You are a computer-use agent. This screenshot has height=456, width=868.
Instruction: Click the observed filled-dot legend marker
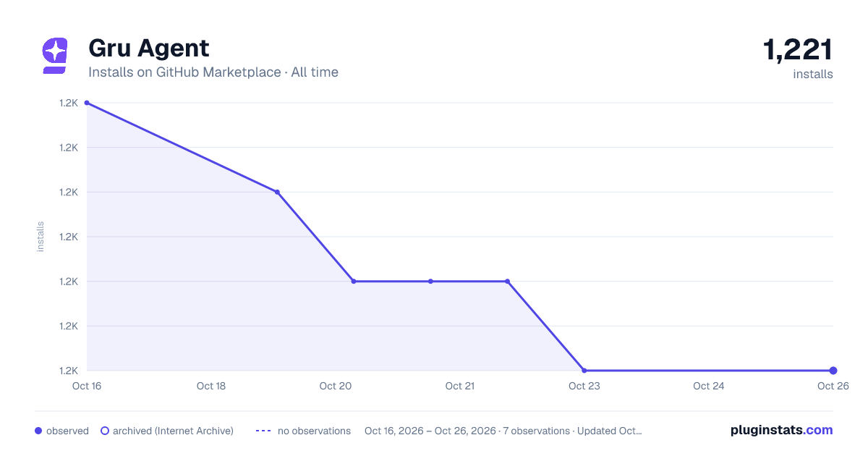38,431
